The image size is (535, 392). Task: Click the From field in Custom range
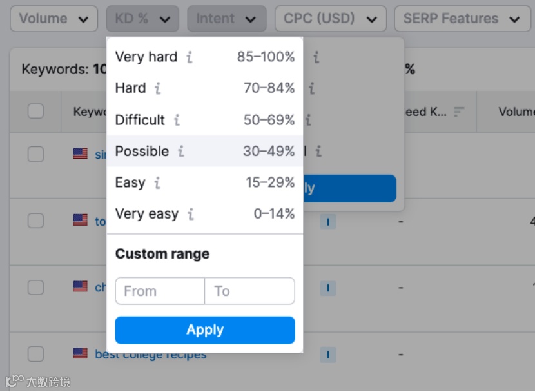point(159,291)
